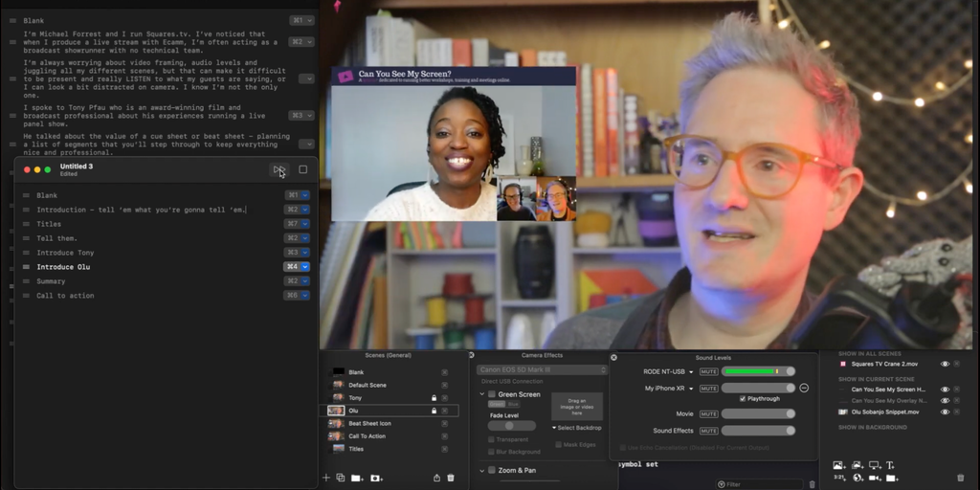This screenshot has height=490, width=980.
Task: Adjust the Green Screen Fade Level slider
Action: coord(511,426)
